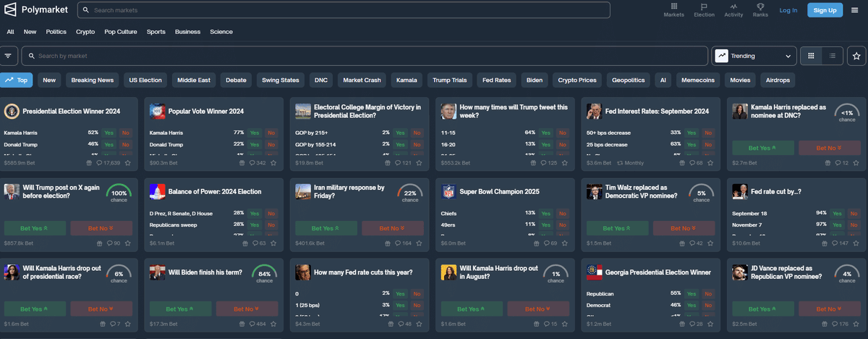Bet No on Kamala Harris drop out in August
Image resolution: width=868 pixels, height=339 pixels.
click(x=537, y=309)
